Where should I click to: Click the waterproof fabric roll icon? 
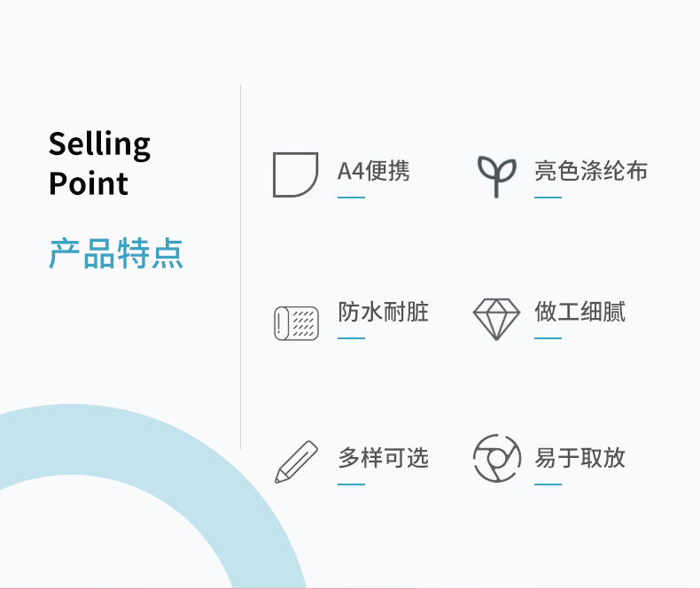[295, 322]
